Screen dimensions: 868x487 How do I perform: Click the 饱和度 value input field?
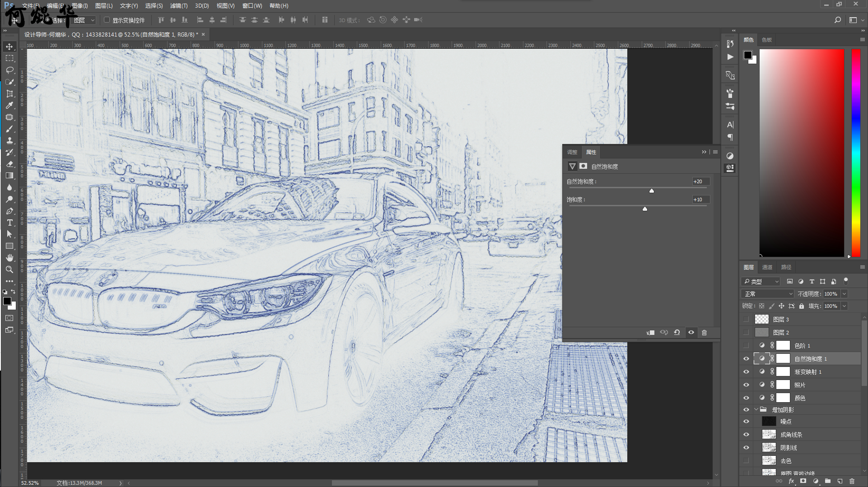pos(700,199)
